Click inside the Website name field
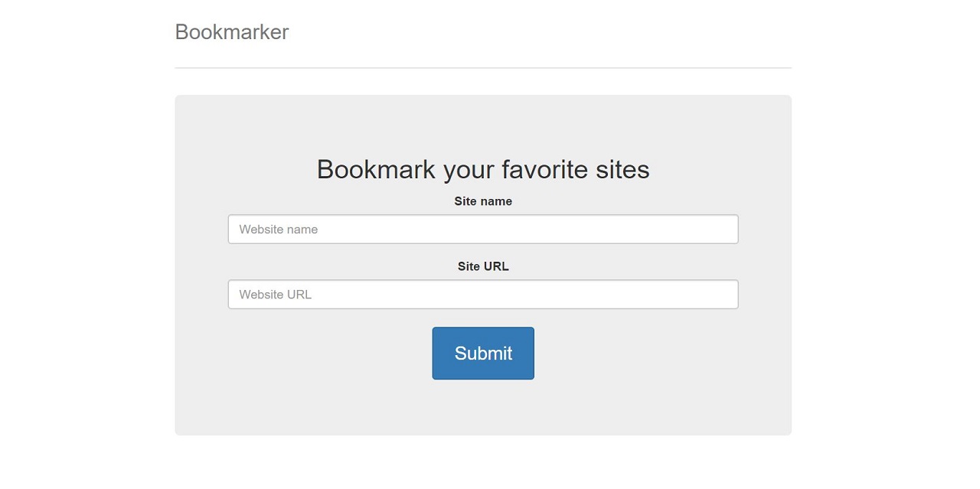This screenshot has height=489, width=980. point(483,229)
